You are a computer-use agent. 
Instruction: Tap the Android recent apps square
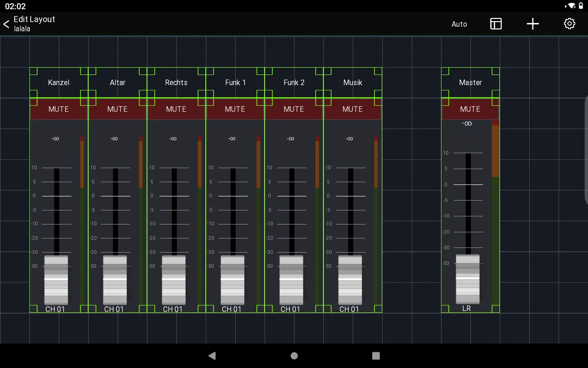(x=376, y=356)
